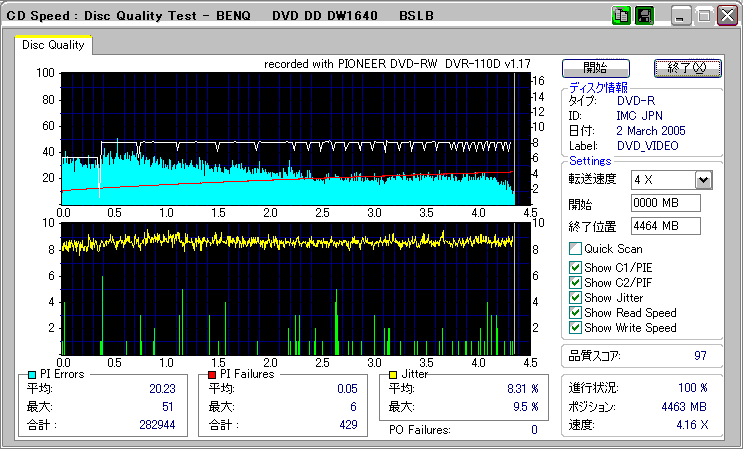Click the end position 4464 MB field

click(665, 225)
